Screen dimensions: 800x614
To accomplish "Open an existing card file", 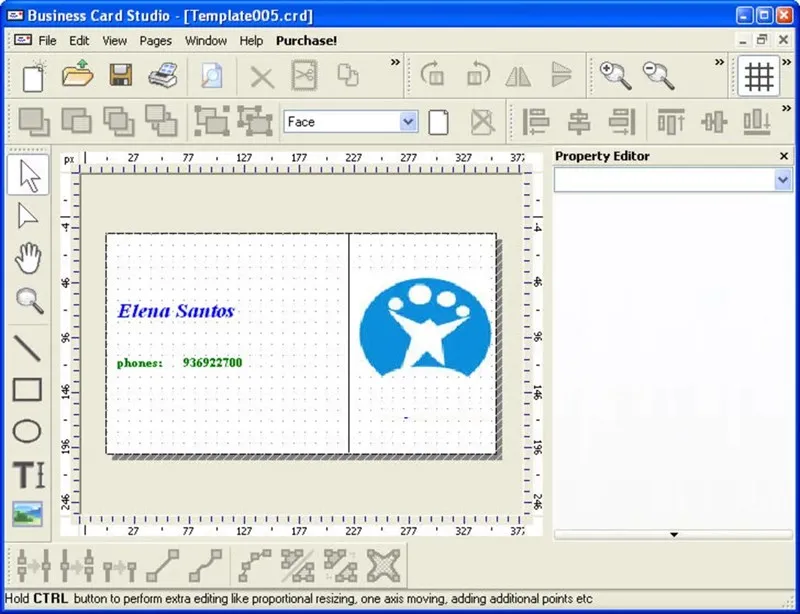I will coord(77,75).
